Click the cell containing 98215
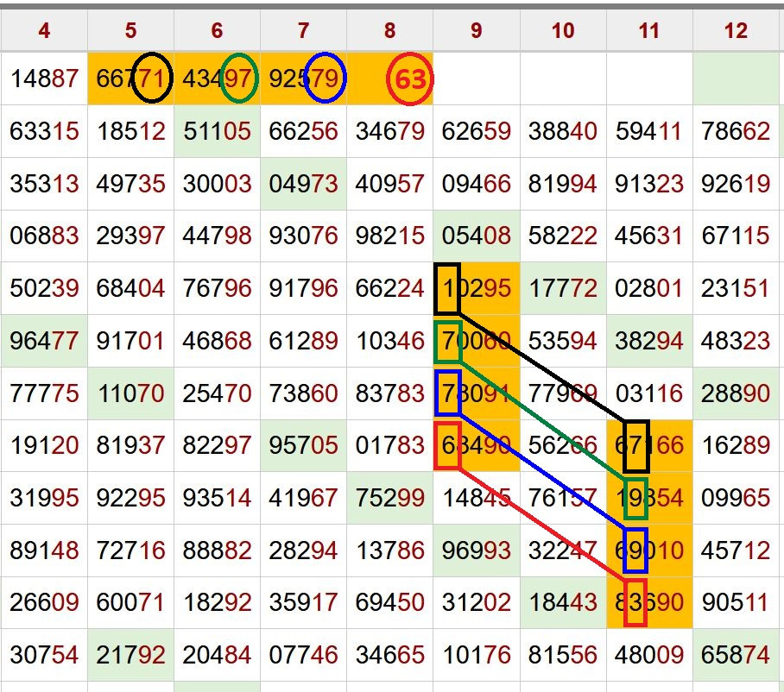The image size is (784, 692). (390, 236)
